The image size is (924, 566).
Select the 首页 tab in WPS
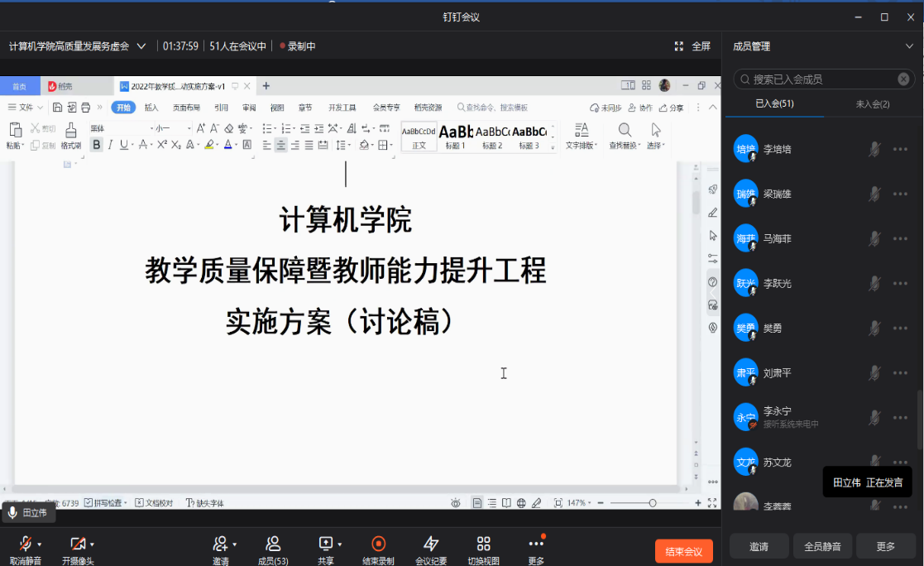click(x=20, y=87)
